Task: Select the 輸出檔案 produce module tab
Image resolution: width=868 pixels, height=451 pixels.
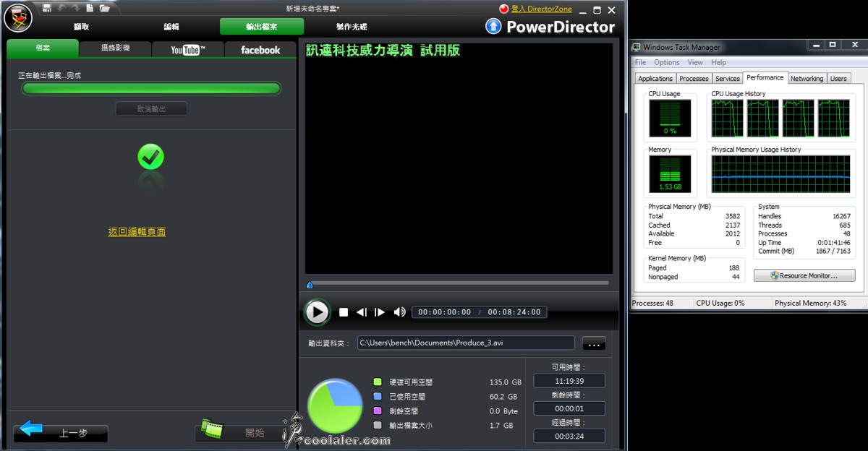Action: coord(262,27)
